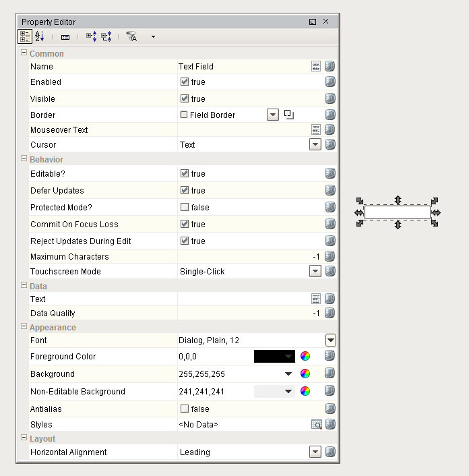Screen dimensions: 469x476
Task: Open the Cursor dropdown
Action: tap(315, 144)
